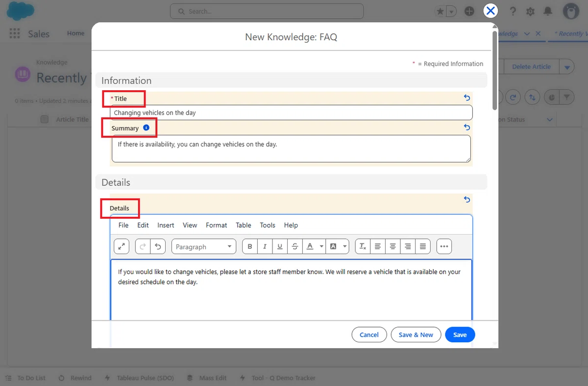The image size is (588, 386).
Task: Click the list filter funnel icon
Action: 567,97
